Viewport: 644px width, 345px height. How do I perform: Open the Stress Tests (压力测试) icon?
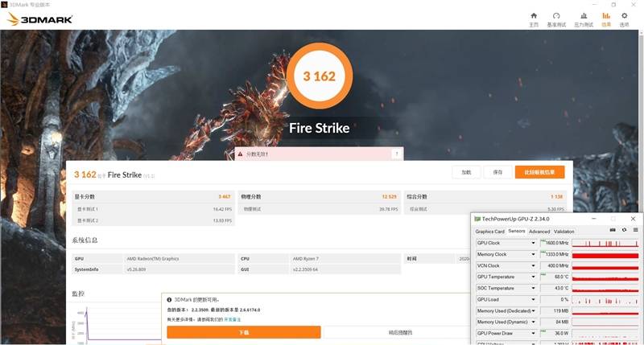pyautogui.click(x=582, y=18)
